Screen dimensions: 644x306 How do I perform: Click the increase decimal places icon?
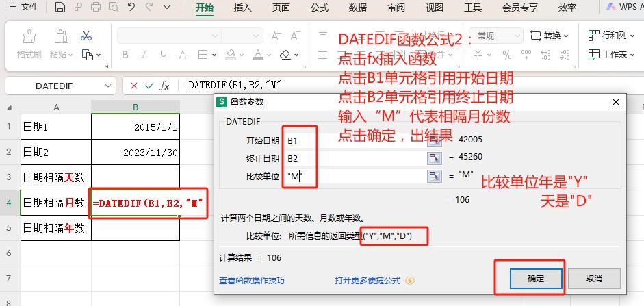coord(546,55)
